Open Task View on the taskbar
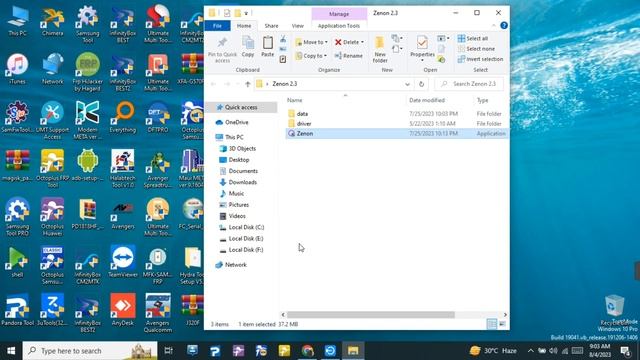 point(168,351)
